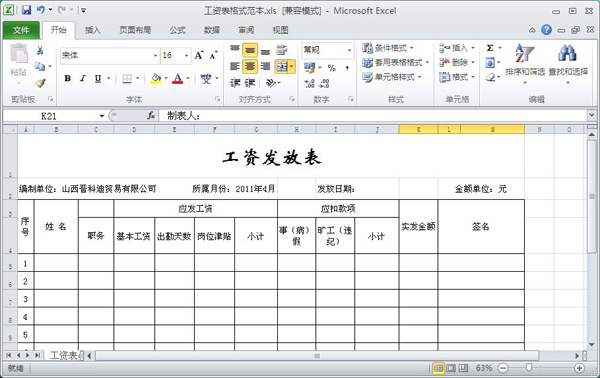Switch to Page Layout view button
The width and height of the screenshot is (600, 378).
pos(451,368)
